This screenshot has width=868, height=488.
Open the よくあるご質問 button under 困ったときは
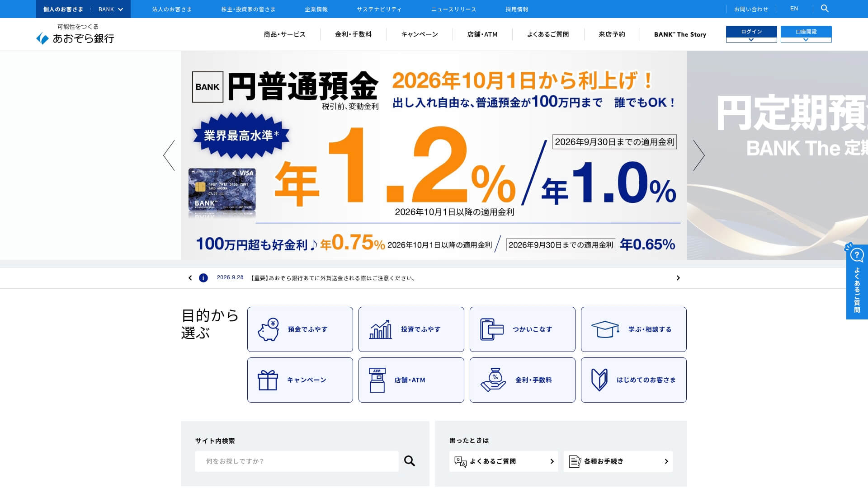504,461
